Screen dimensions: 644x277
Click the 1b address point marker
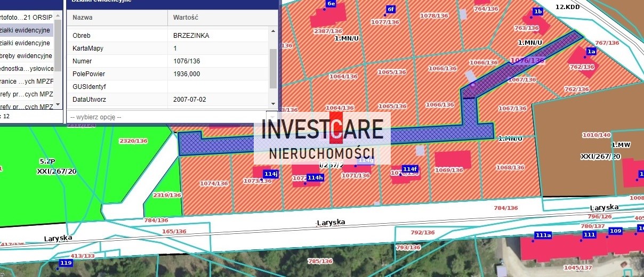tap(538, 11)
